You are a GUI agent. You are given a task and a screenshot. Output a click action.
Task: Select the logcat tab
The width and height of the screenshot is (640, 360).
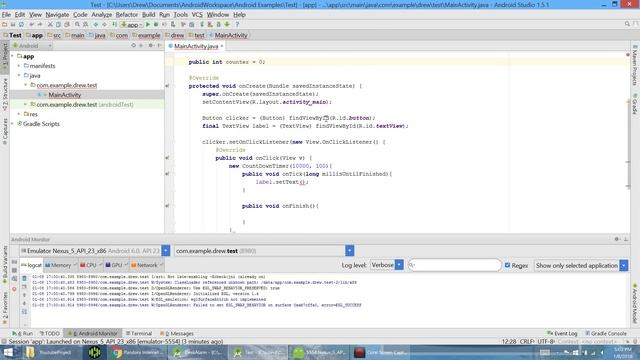coord(32,265)
